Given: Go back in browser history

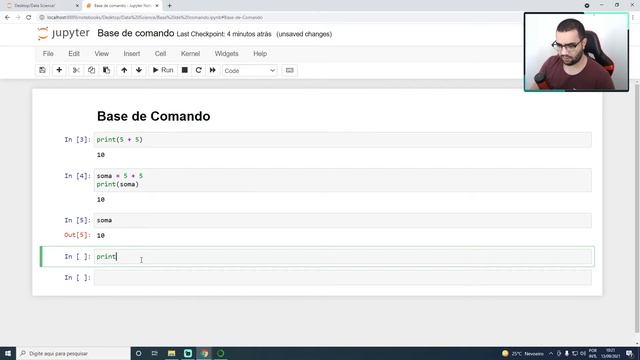Looking at the screenshot, I should (7, 18).
